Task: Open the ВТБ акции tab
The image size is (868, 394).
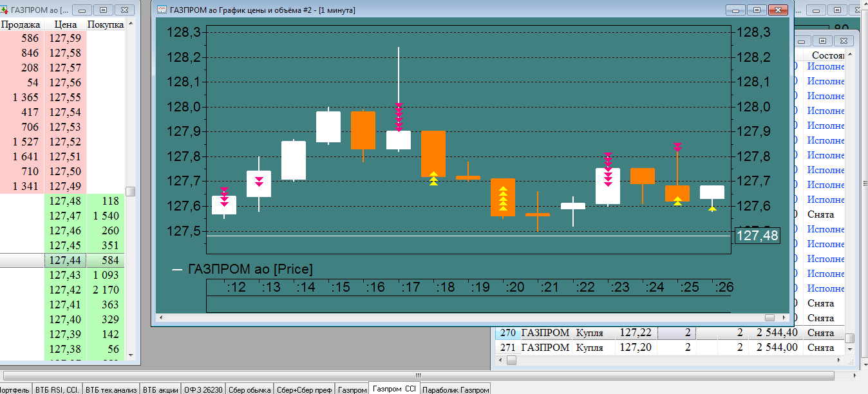Action: coord(160,389)
